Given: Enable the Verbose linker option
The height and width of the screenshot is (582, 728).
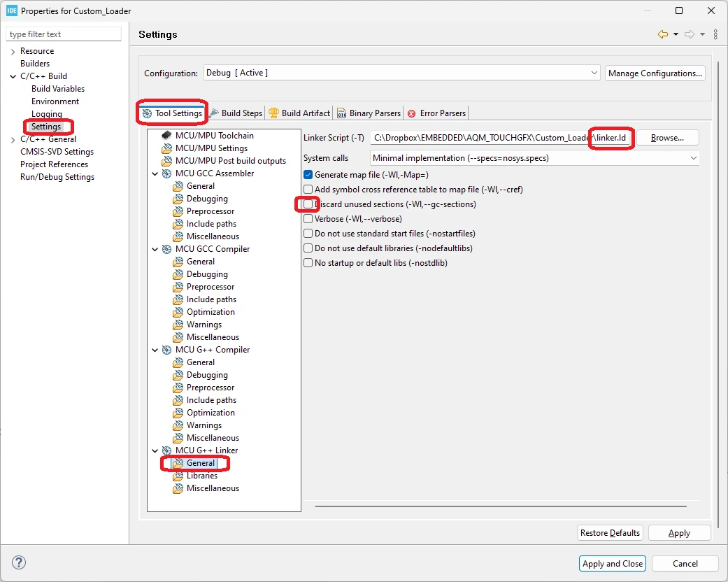Looking at the screenshot, I should 308,219.
